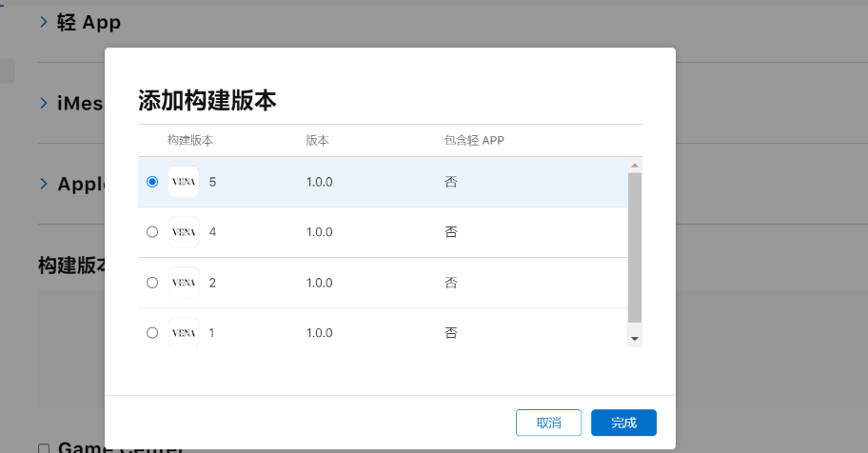Click the 添加构建版本 dialog title
The image size is (868, 453).
[207, 101]
